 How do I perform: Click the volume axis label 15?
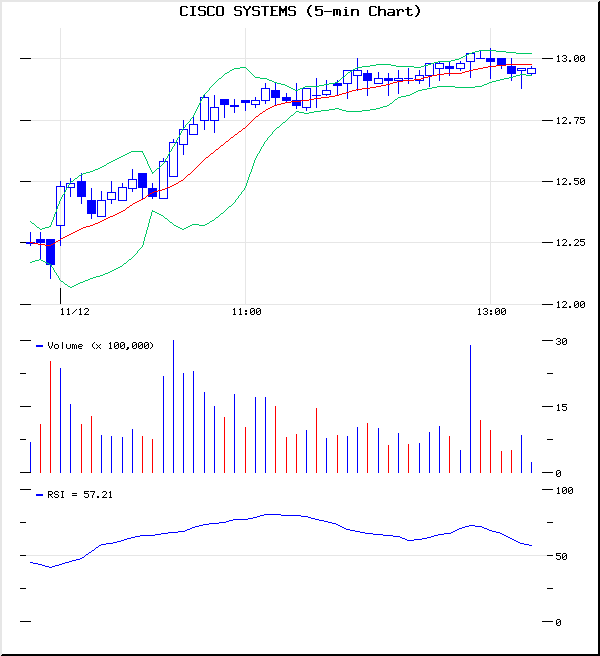point(562,407)
